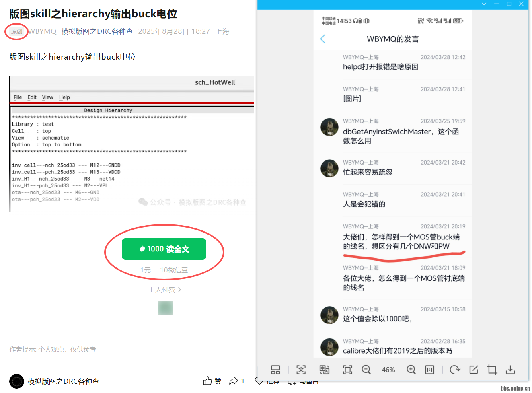Zoom in using the magnifier icon
Screen dimensions: 532x393
[x=411, y=370]
